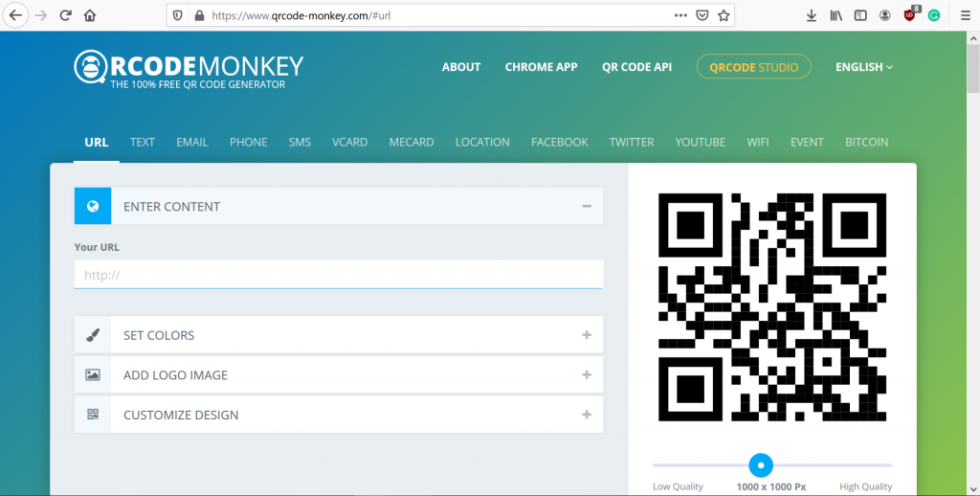Choose the VCARD tab

(x=349, y=143)
